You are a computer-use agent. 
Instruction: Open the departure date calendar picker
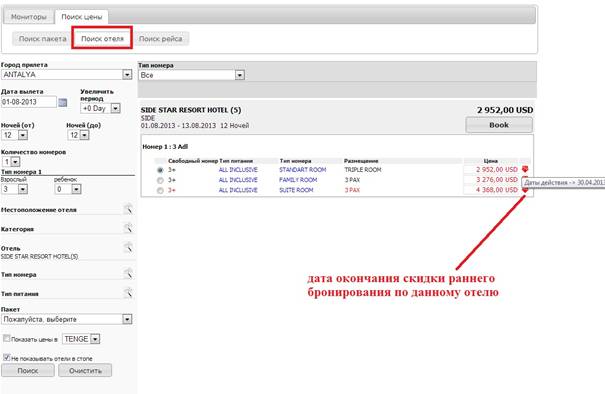point(63,102)
